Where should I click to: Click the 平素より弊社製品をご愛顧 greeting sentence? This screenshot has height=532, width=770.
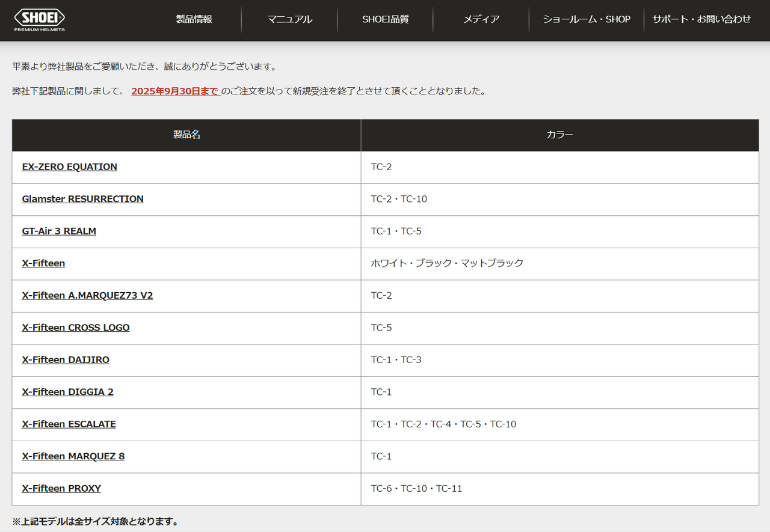coord(144,66)
